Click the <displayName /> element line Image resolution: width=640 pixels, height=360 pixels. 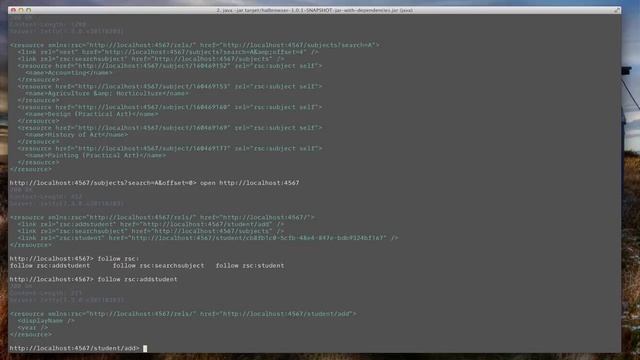tap(46, 321)
